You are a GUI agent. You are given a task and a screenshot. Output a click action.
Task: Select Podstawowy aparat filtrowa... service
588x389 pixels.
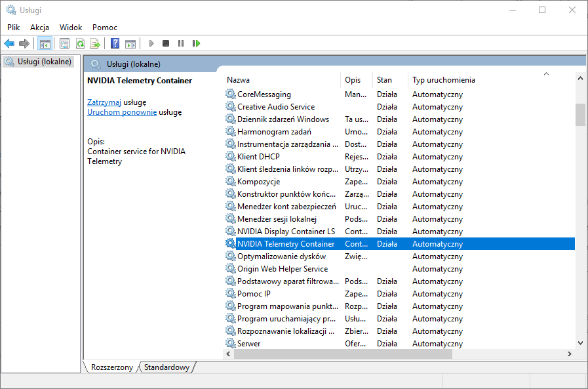click(400, 281)
